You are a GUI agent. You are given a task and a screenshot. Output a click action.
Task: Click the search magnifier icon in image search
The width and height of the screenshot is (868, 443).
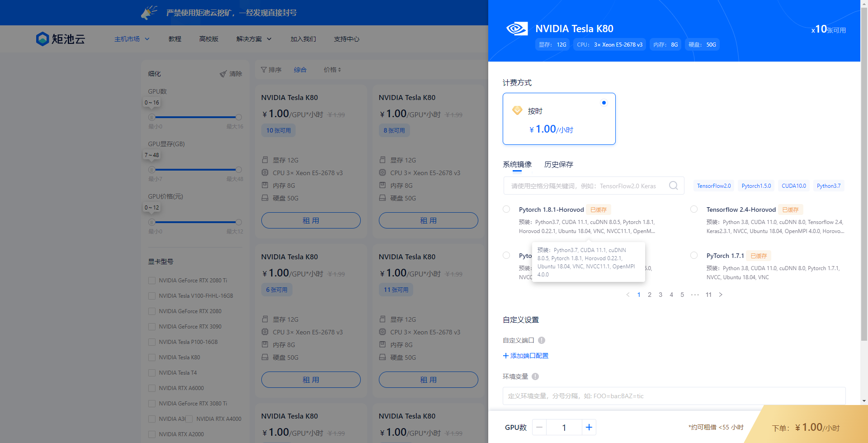click(673, 186)
